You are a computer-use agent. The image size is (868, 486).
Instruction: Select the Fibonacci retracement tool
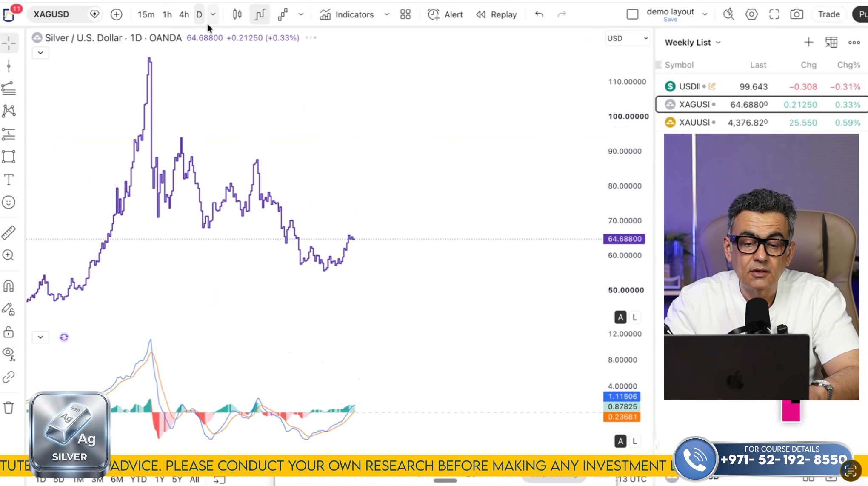pyautogui.click(x=9, y=89)
